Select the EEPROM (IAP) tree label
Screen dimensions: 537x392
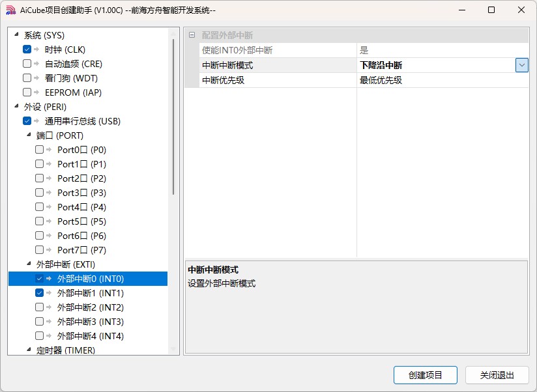coord(73,92)
